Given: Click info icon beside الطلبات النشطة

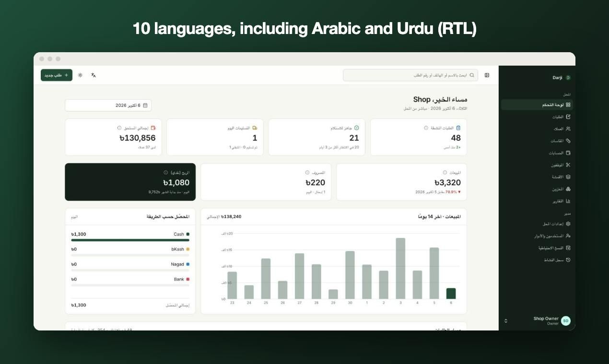Looking at the screenshot, I should point(426,128).
